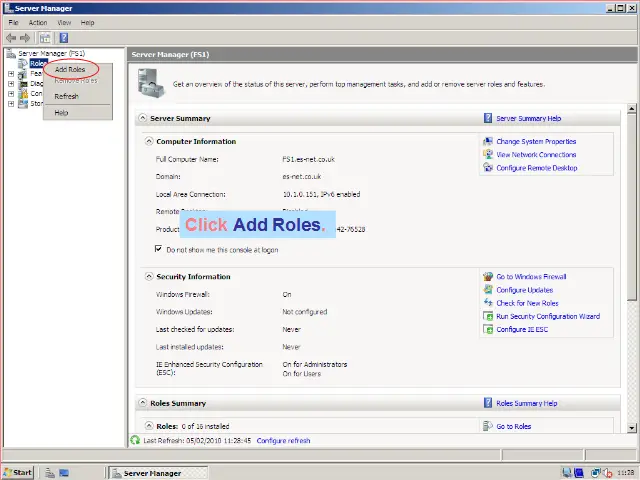The image size is (640, 480).
Task: Expand the Features tree node
Action: 11,73
